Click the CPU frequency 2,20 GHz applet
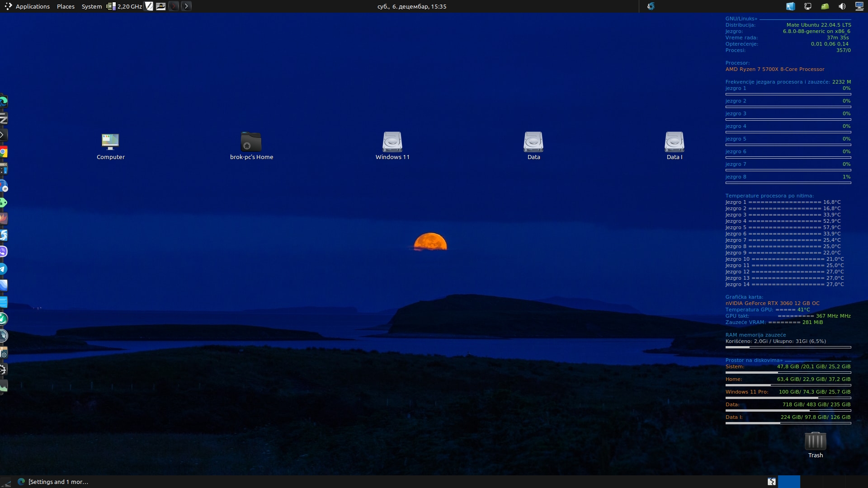Viewport: 868px width, 488px height. [x=125, y=6]
